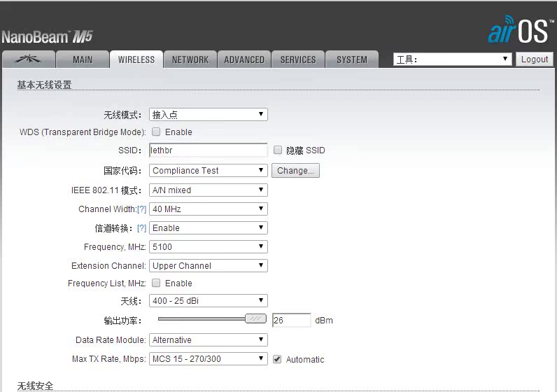The height and width of the screenshot is (392, 557).
Task: Click the airOS logo
Action: (521, 30)
